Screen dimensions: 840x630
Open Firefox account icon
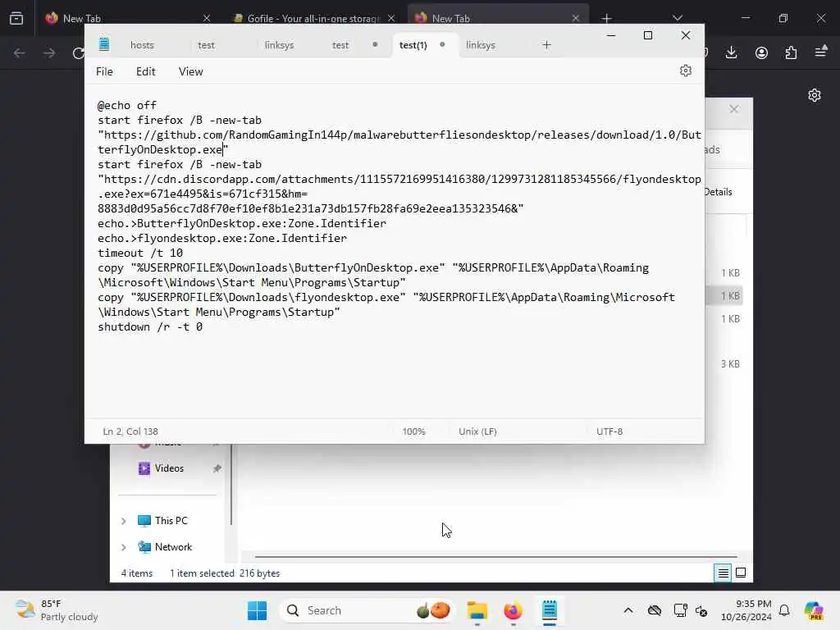761,52
